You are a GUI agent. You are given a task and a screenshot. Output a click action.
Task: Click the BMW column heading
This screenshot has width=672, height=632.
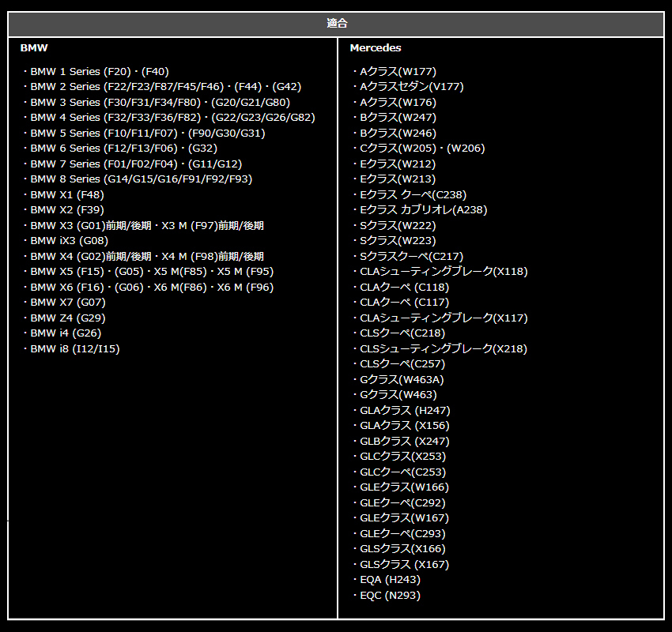point(34,48)
